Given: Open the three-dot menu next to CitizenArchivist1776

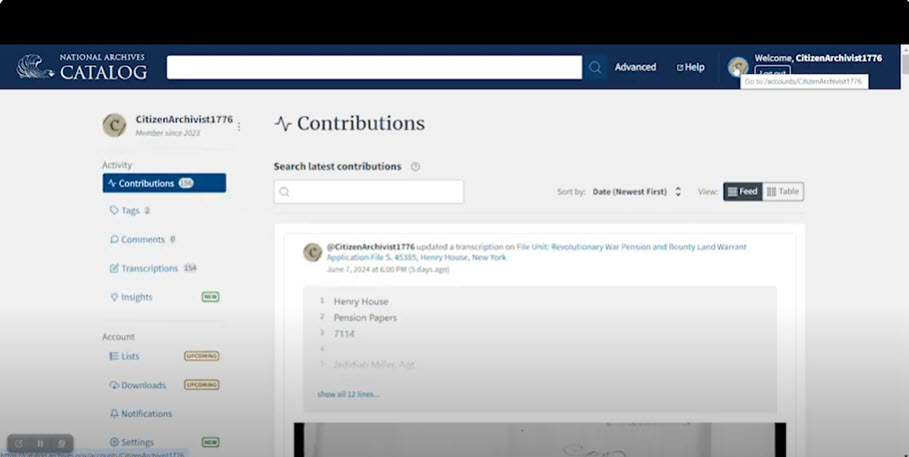Looking at the screenshot, I should pos(239,127).
